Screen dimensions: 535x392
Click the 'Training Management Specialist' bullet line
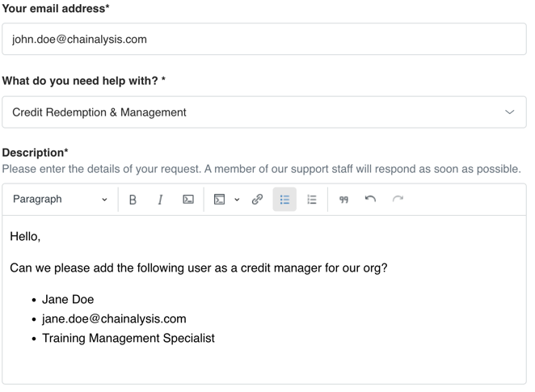pos(128,338)
